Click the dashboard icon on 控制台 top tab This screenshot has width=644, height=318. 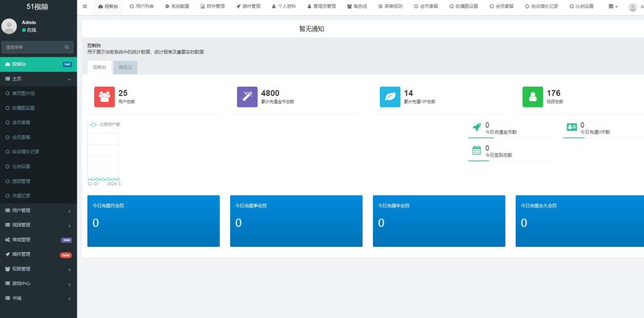click(101, 6)
